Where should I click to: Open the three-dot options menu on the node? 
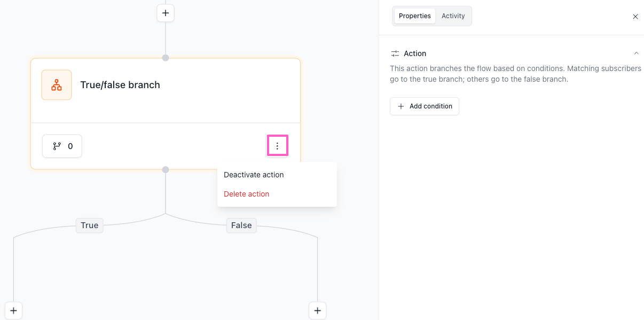tap(277, 146)
